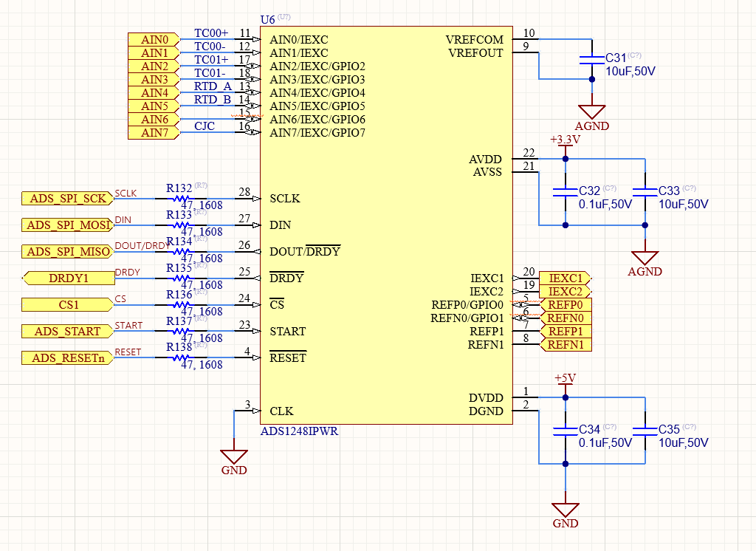756x551 pixels.
Task: Click capacitor C33 symbol
Action: point(645,191)
